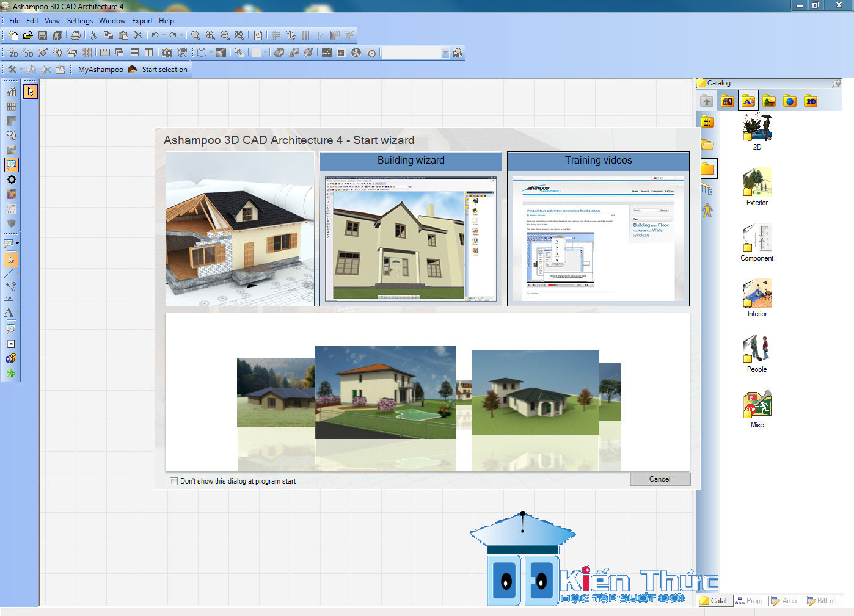Open the Export menu
854x616 pixels.
pyautogui.click(x=142, y=21)
